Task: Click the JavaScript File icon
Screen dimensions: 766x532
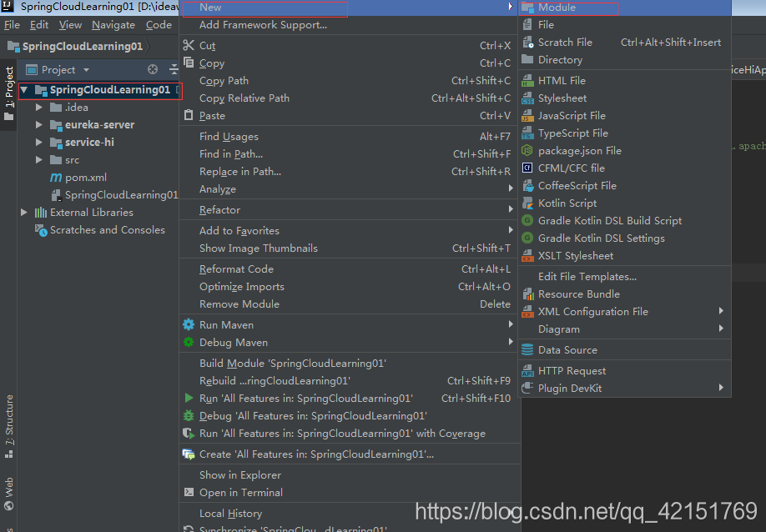Action: coord(527,116)
